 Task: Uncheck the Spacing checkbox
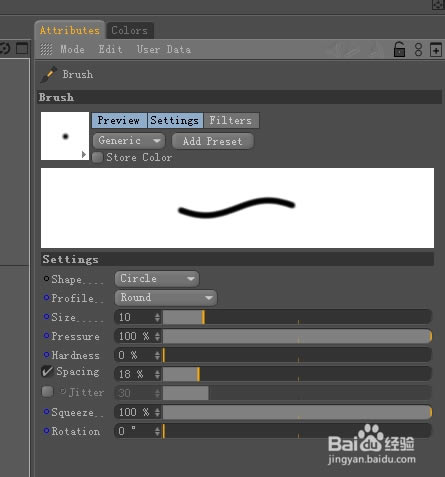tap(47, 371)
